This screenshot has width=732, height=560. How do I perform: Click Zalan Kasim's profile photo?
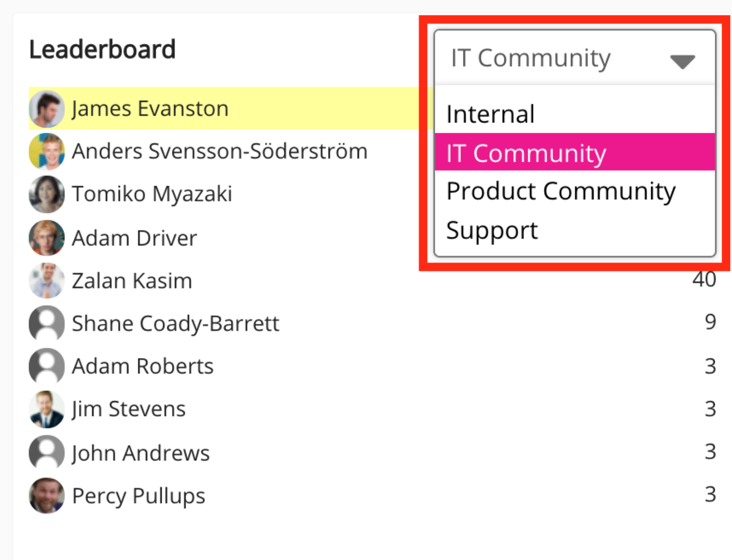[x=46, y=280]
